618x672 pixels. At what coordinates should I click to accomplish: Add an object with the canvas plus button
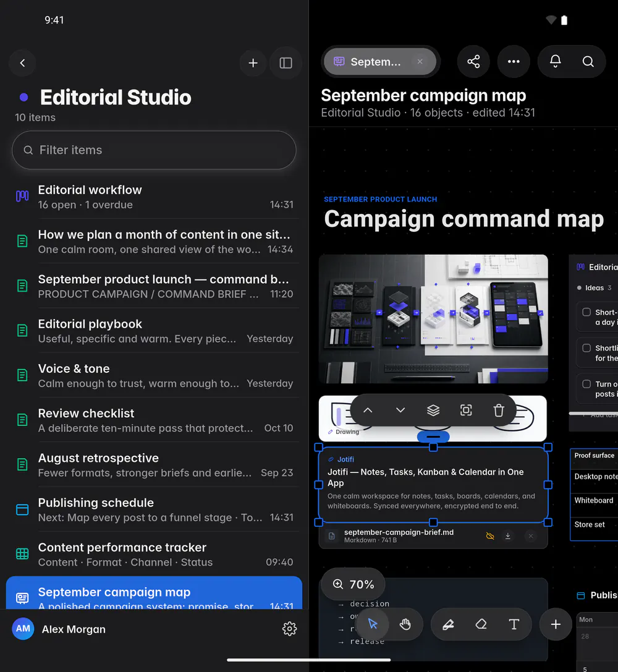tap(556, 624)
